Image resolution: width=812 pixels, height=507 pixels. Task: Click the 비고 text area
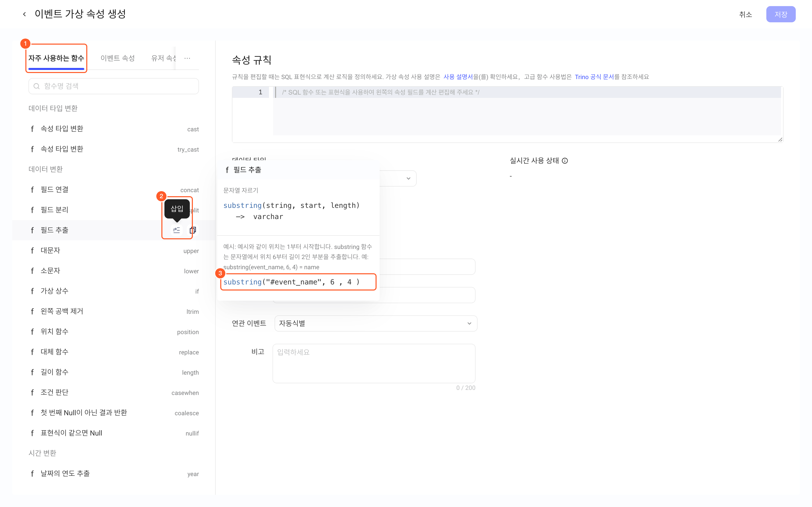(374, 364)
